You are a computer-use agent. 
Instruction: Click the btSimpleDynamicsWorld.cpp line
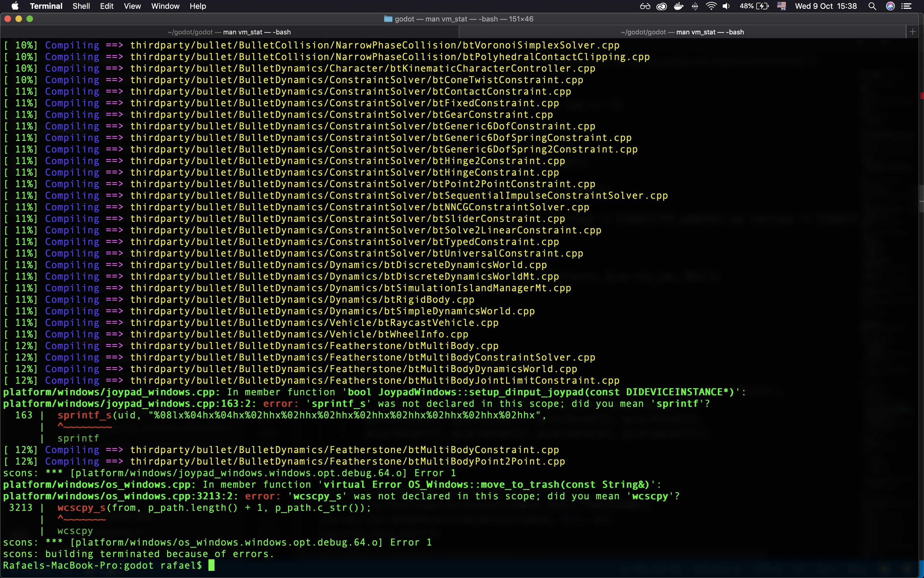269,311
